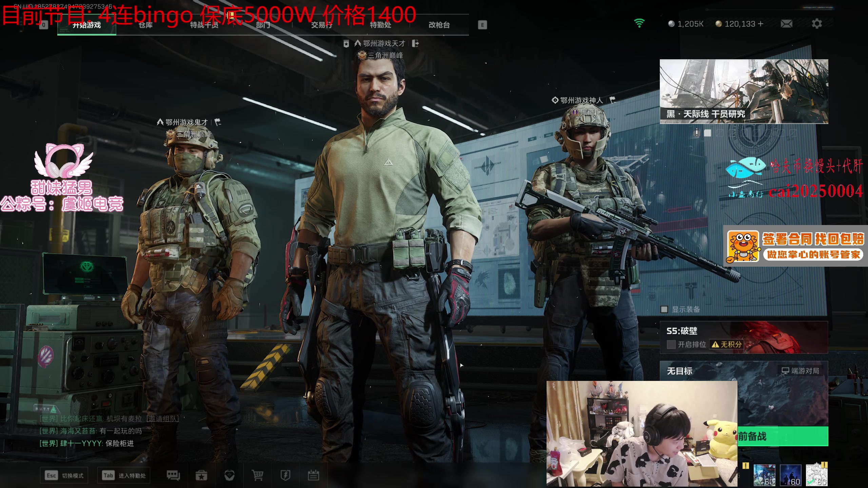Open the starred supply case icon

click(x=201, y=475)
